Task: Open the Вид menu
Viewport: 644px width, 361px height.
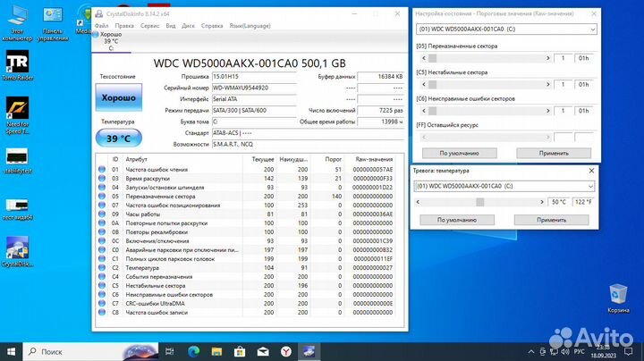Action: tap(171, 25)
